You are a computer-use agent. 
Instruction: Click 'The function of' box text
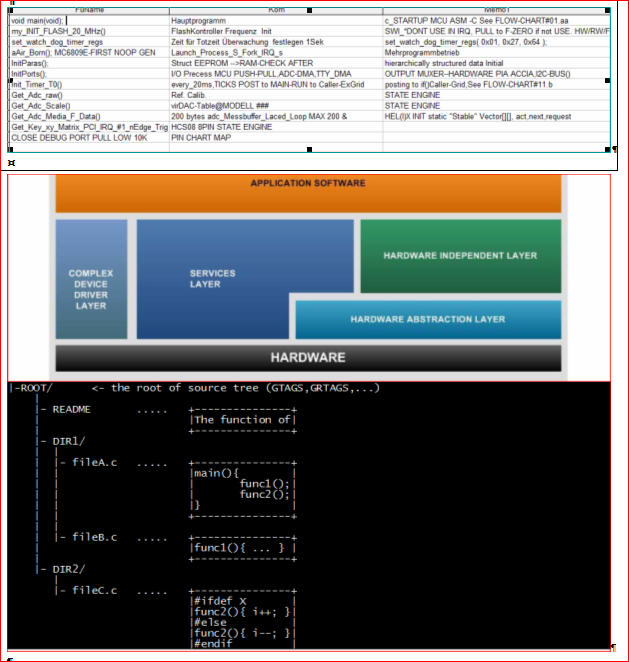click(243, 420)
